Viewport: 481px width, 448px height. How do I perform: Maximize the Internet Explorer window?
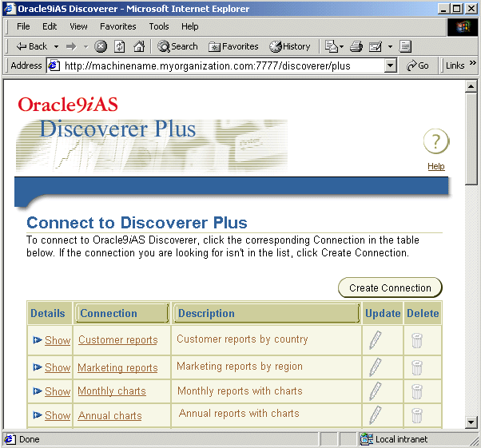(x=457, y=9)
